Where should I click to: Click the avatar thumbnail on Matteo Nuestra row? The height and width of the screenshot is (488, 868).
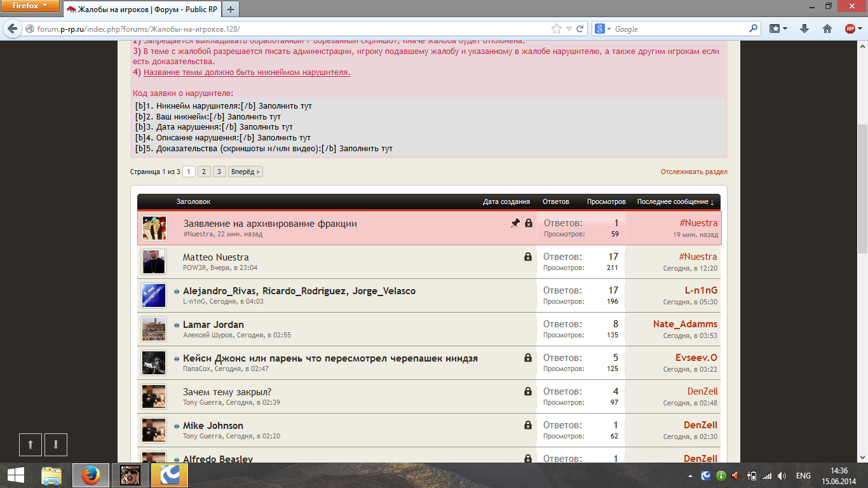coord(154,262)
